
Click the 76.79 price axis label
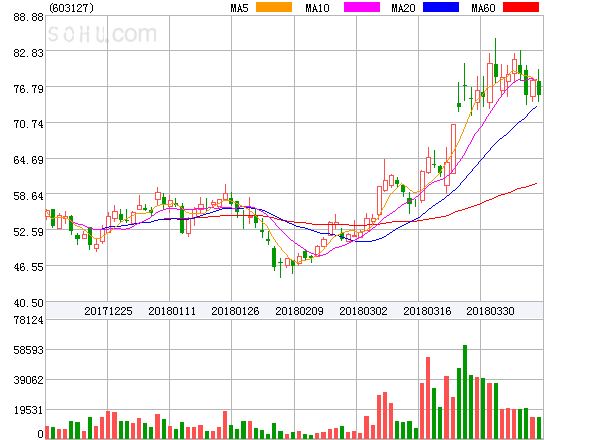(28, 89)
